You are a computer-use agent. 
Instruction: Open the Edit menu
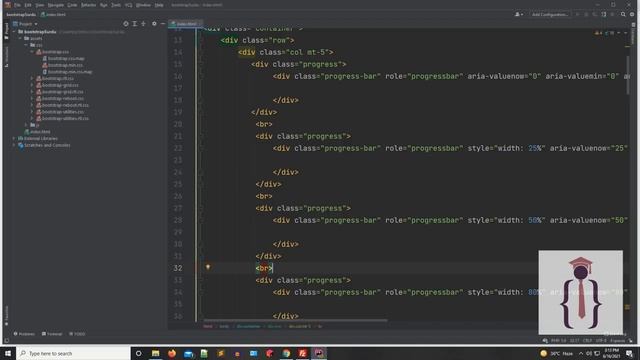[x=28, y=5]
